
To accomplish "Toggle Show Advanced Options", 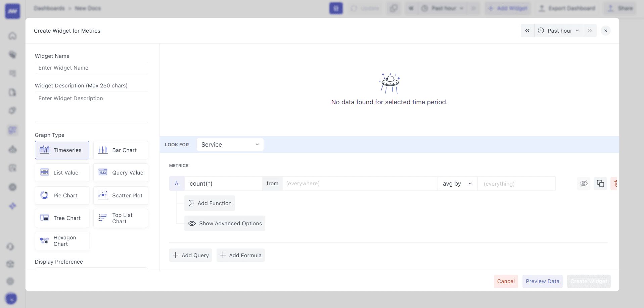I will click(225, 223).
